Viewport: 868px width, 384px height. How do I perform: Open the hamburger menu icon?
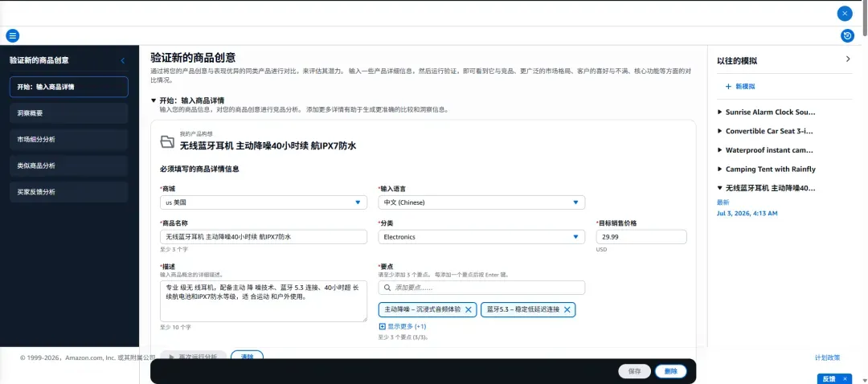pos(12,36)
